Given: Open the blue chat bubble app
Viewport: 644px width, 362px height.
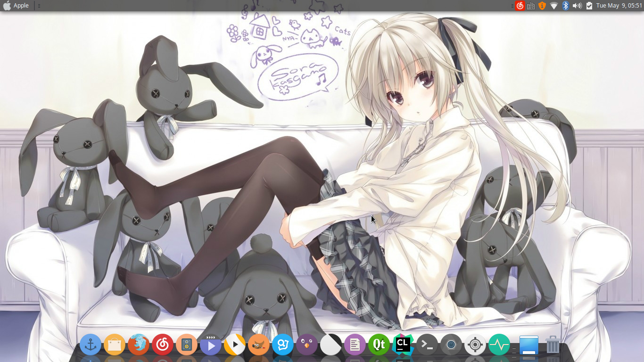Looking at the screenshot, I should click(283, 345).
